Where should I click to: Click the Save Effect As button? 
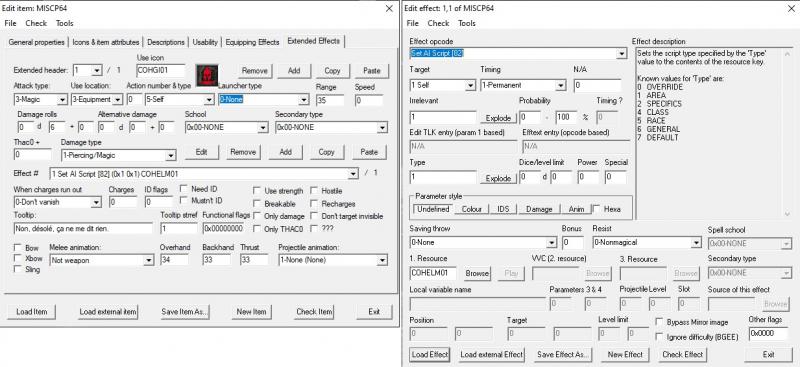(563, 354)
